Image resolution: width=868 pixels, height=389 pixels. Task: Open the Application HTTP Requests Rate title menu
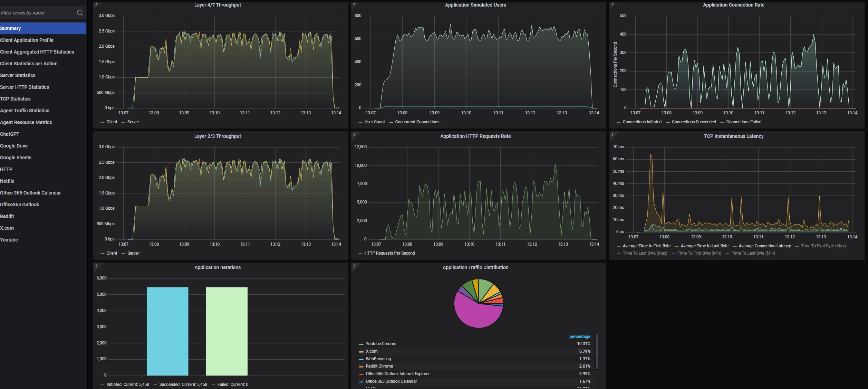[475, 136]
